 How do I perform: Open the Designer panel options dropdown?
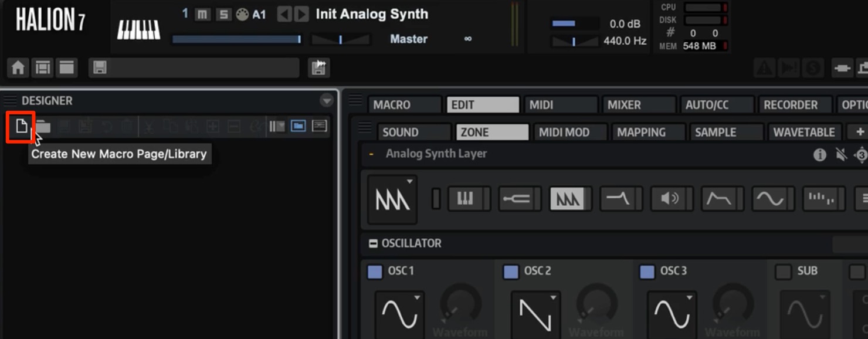327,101
